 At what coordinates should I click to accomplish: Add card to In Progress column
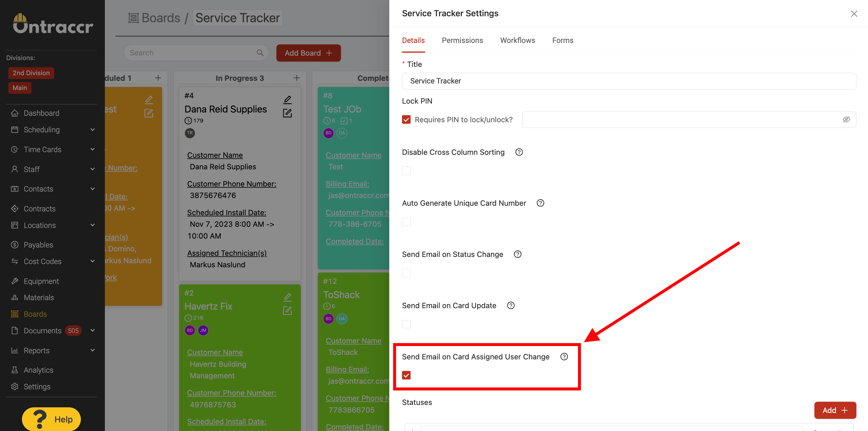coord(297,78)
